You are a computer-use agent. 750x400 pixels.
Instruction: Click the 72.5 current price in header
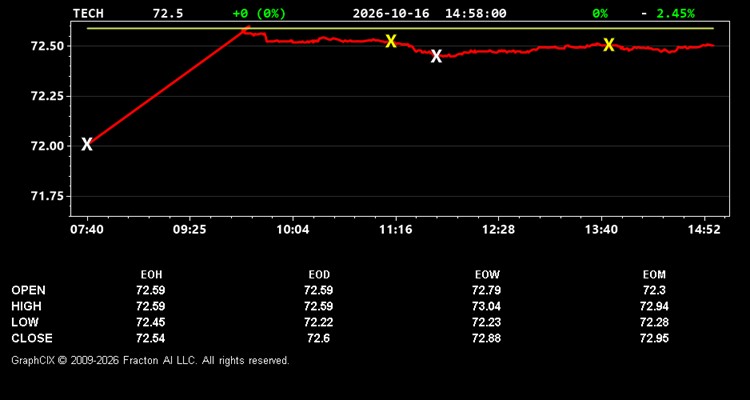coord(168,13)
